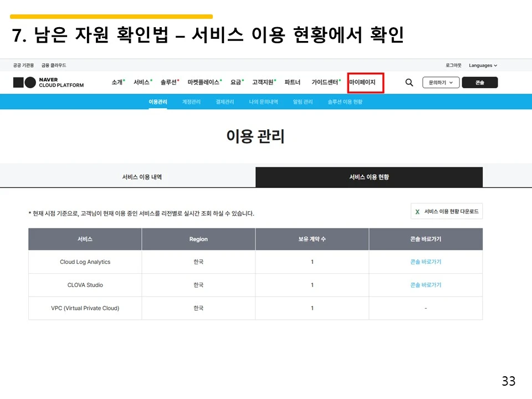532x399 pixels.
Task: Open the search magnifier icon
Action: click(409, 82)
